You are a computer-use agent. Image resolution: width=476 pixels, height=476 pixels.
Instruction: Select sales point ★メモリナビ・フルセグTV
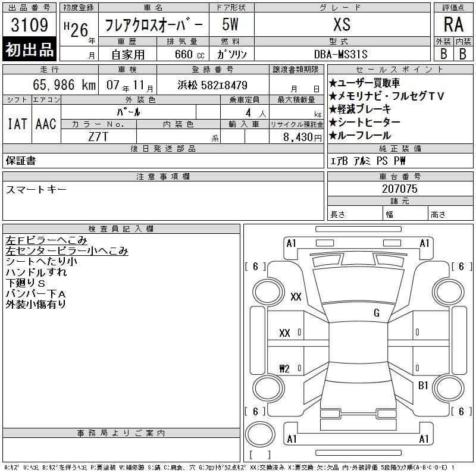pyautogui.click(x=386, y=96)
